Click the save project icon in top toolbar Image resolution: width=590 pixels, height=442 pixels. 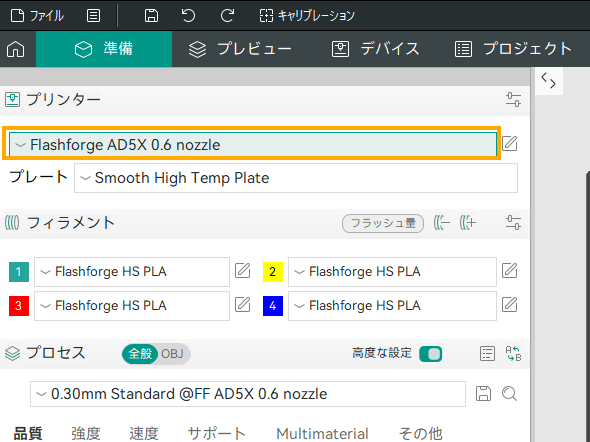(151, 16)
